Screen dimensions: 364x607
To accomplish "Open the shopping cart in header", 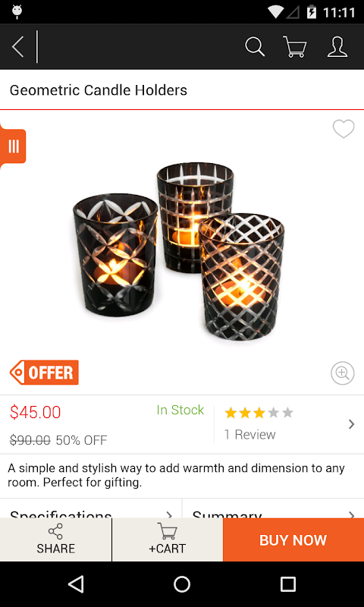I will (x=295, y=47).
